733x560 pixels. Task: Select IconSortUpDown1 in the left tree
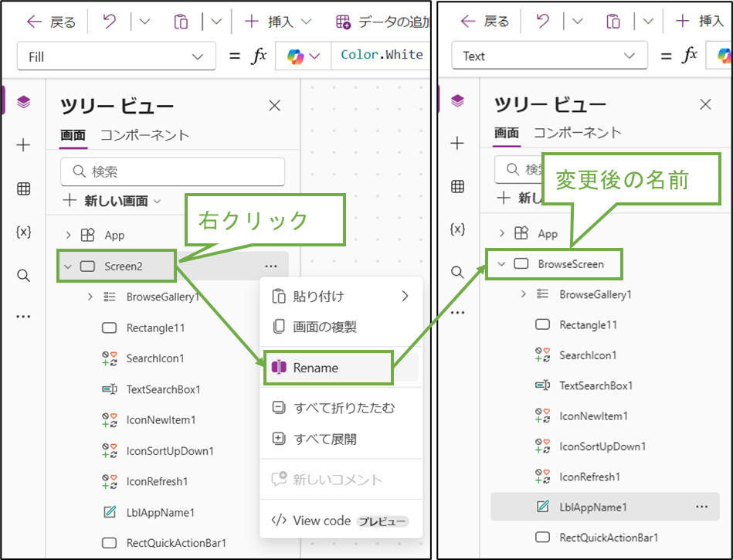[170, 450]
